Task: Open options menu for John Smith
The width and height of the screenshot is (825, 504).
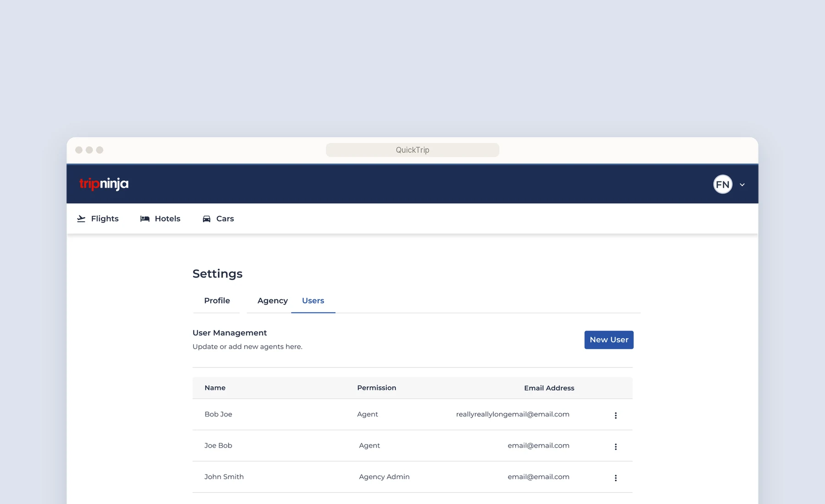Action: pyautogui.click(x=616, y=477)
